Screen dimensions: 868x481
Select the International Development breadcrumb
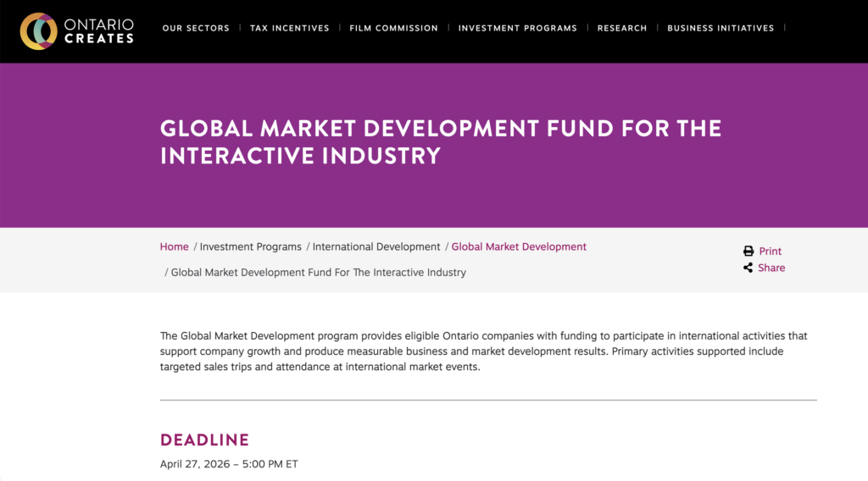click(x=376, y=246)
